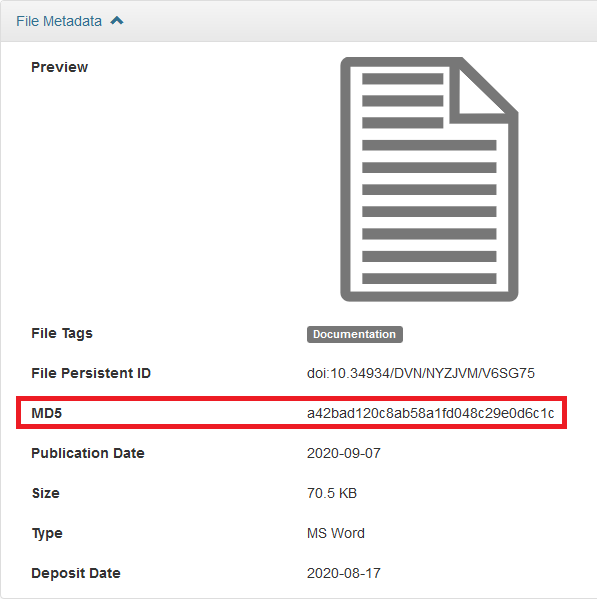Image resolution: width=597 pixels, height=599 pixels.
Task: Click the 70.5 KB size value
Action: coord(332,493)
